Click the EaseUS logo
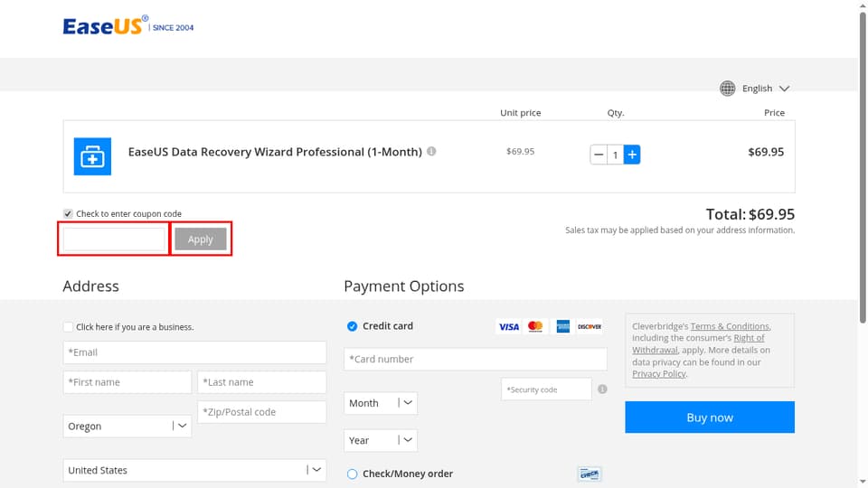The height and width of the screenshot is (488, 868). coord(127,25)
